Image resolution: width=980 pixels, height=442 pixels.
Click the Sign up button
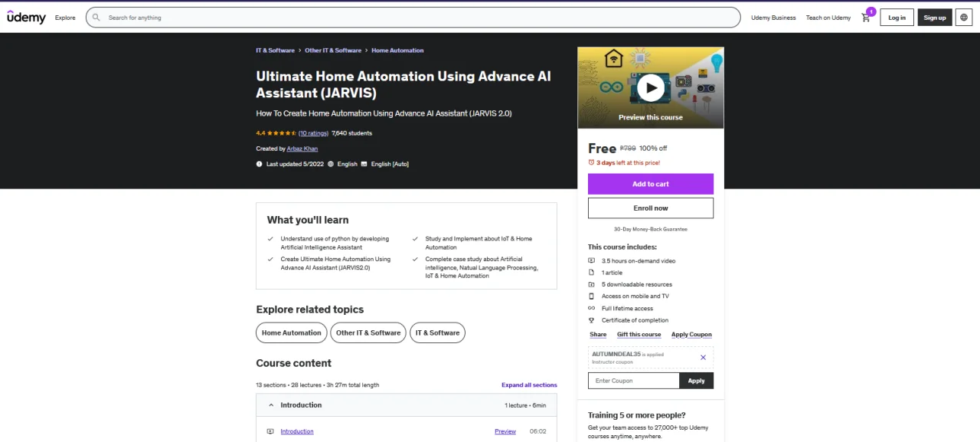click(x=935, y=18)
